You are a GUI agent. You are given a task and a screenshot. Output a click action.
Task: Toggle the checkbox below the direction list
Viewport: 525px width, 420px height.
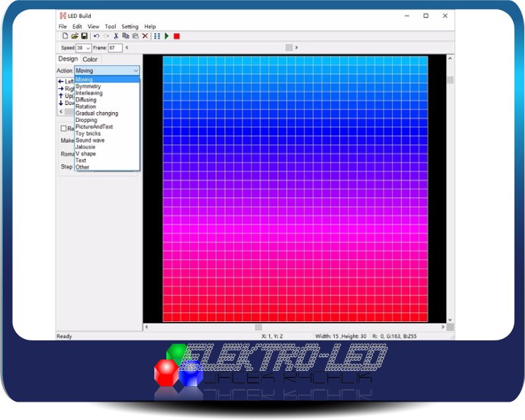63,128
